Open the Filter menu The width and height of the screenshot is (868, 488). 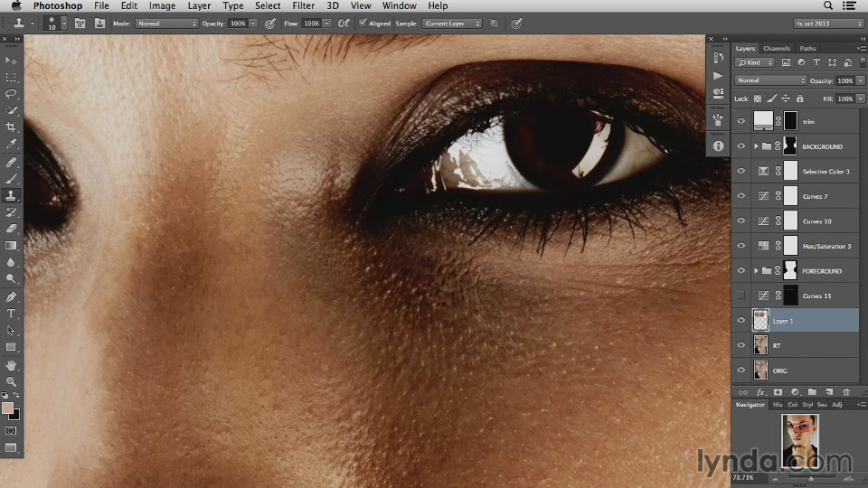[x=304, y=5]
